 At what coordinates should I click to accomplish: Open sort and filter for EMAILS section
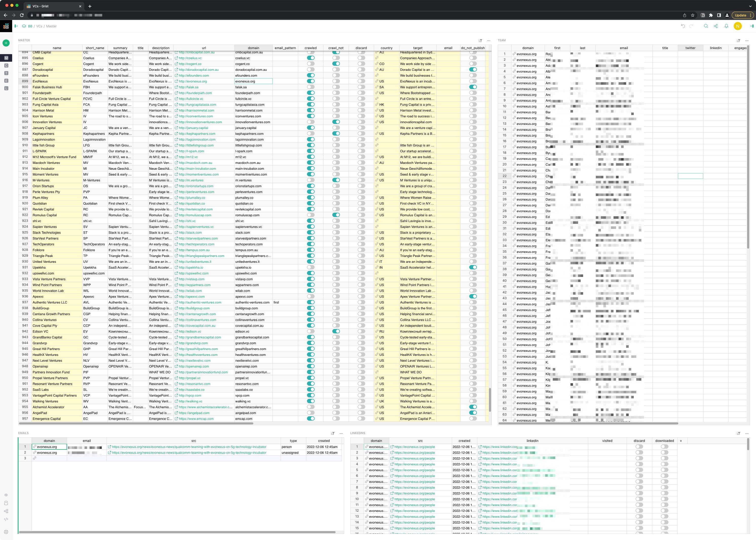[332, 433]
